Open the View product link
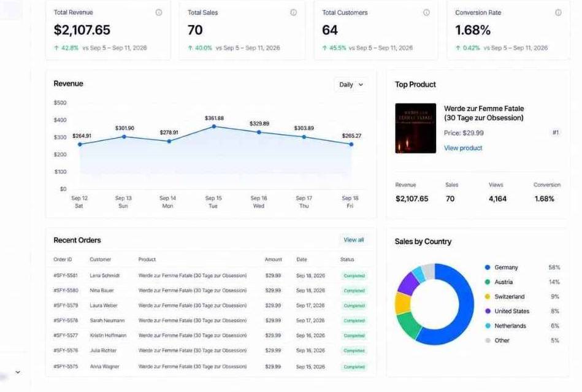Viewport: 582px width, 392px height. tap(463, 148)
